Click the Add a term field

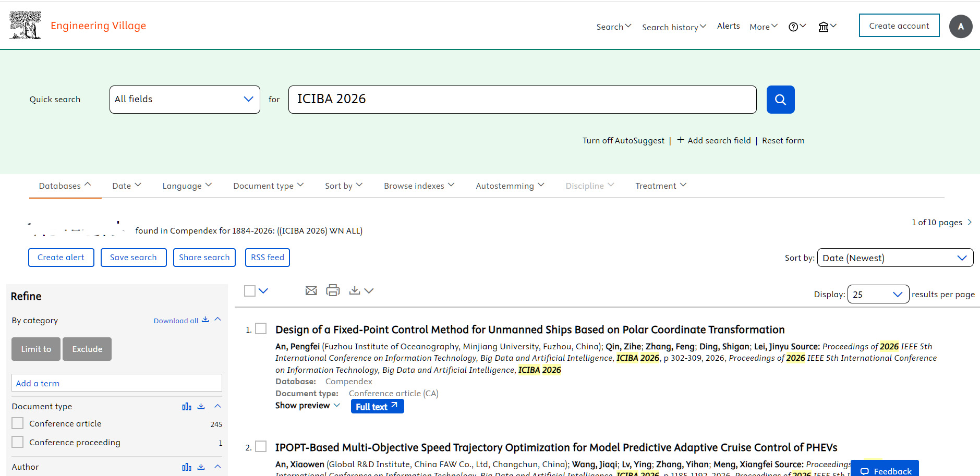click(x=117, y=383)
